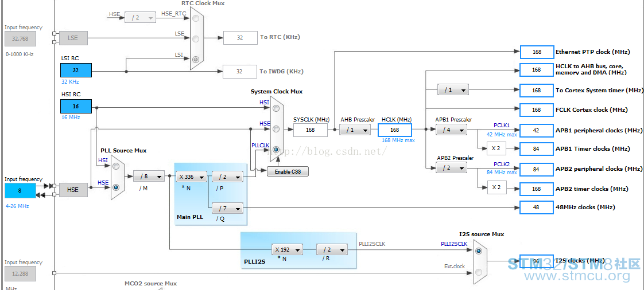Open the Main PLL X 336 multiplier dropdown
This screenshot has width=644, height=290.
pyautogui.click(x=191, y=177)
